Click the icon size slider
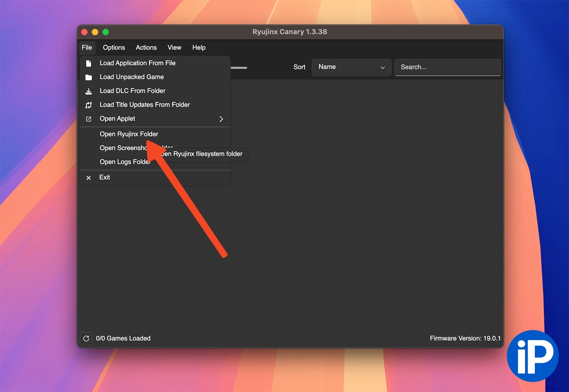569x392 pixels. click(239, 68)
